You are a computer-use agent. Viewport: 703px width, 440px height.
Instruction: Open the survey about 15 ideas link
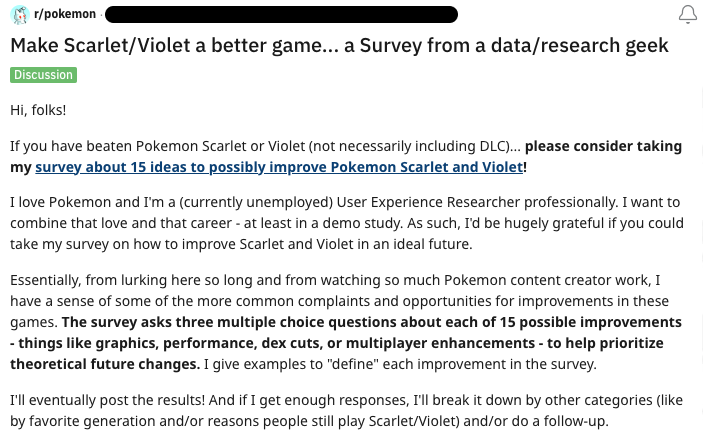pos(279,167)
